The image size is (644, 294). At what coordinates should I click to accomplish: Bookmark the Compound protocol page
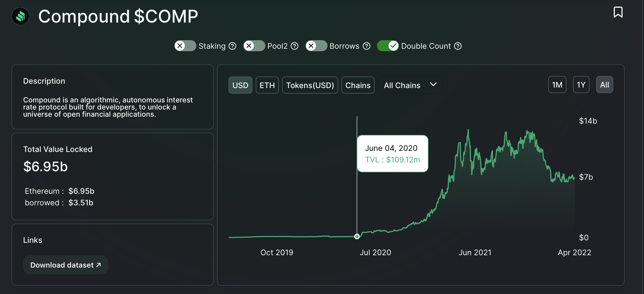point(618,12)
